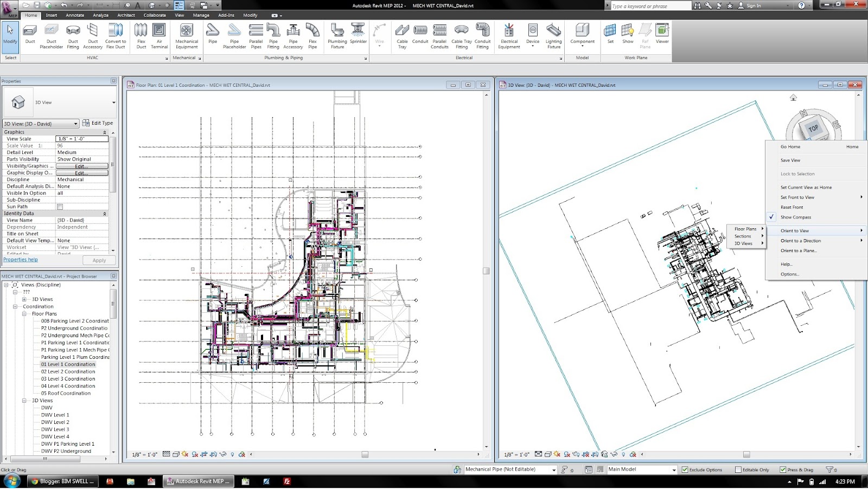
Task: Select the Cable Tray tool
Action: (401, 34)
